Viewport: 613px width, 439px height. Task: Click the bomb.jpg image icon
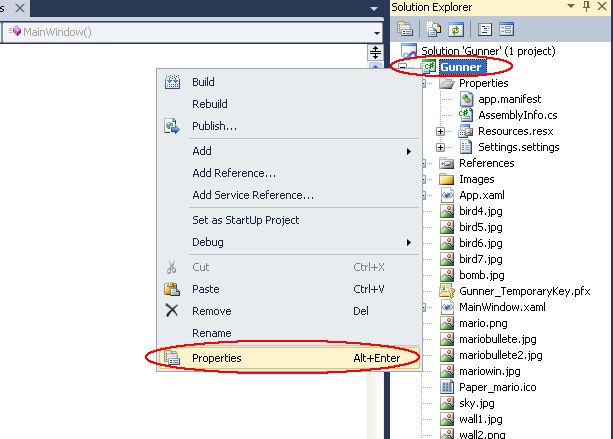point(447,275)
